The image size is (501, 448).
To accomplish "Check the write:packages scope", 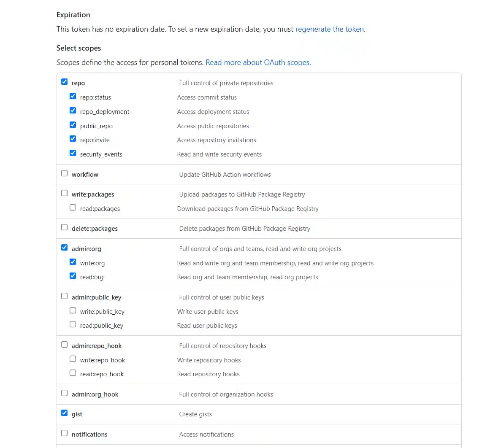I will (64, 193).
